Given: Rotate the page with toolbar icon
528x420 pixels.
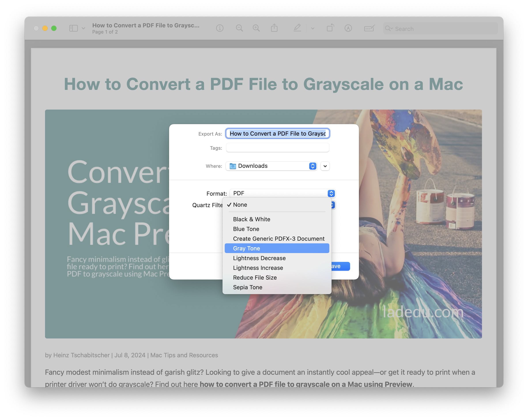Looking at the screenshot, I should click(x=330, y=28).
